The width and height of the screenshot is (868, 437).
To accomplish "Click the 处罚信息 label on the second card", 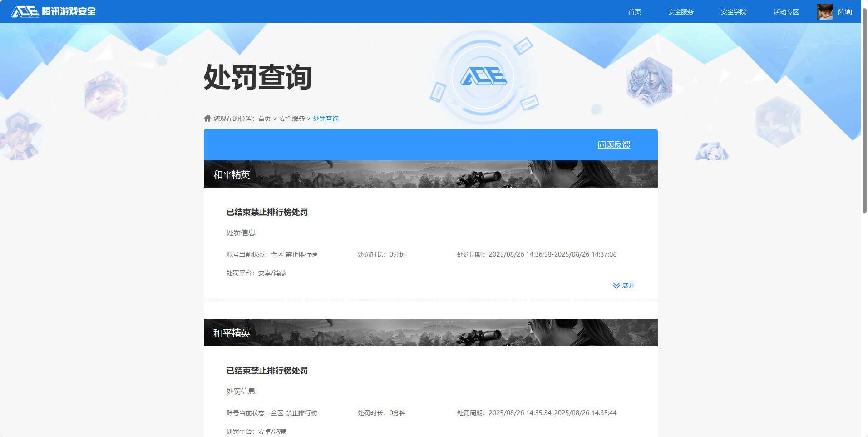I will pos(241,391).
